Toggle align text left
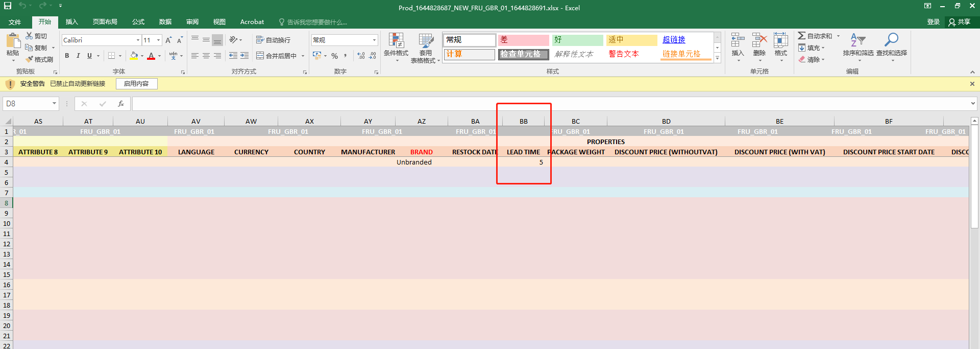Viewport: 980px width, 349px height. point(195,56)
